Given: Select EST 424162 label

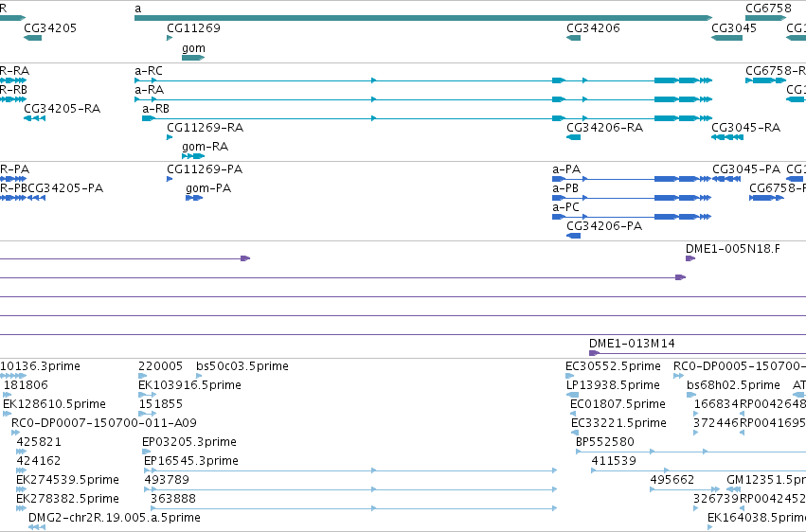Looking at the screenshot, I should coord(39,461).
